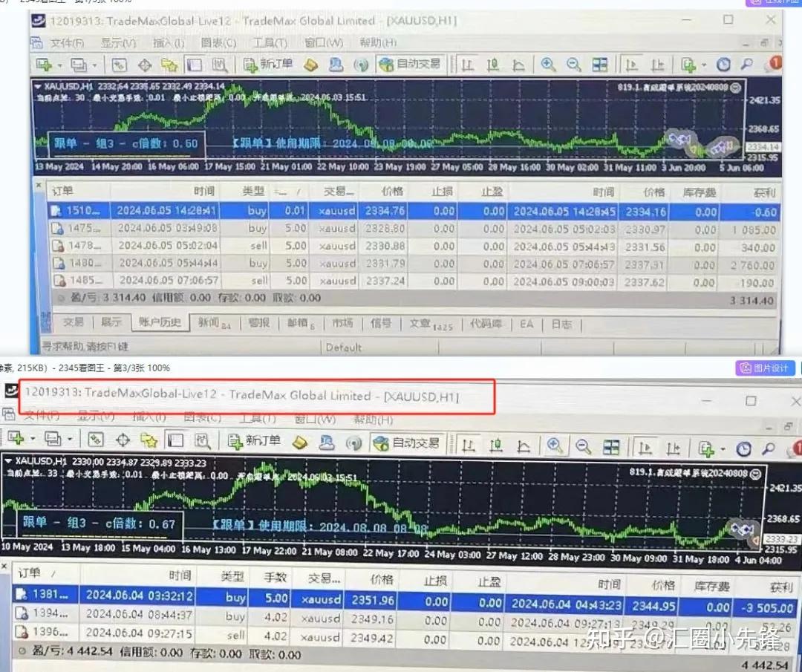This screenshot has height=672, width=802.
Task: Expand new chart dropdown arrow in top window
Action: 59,65
